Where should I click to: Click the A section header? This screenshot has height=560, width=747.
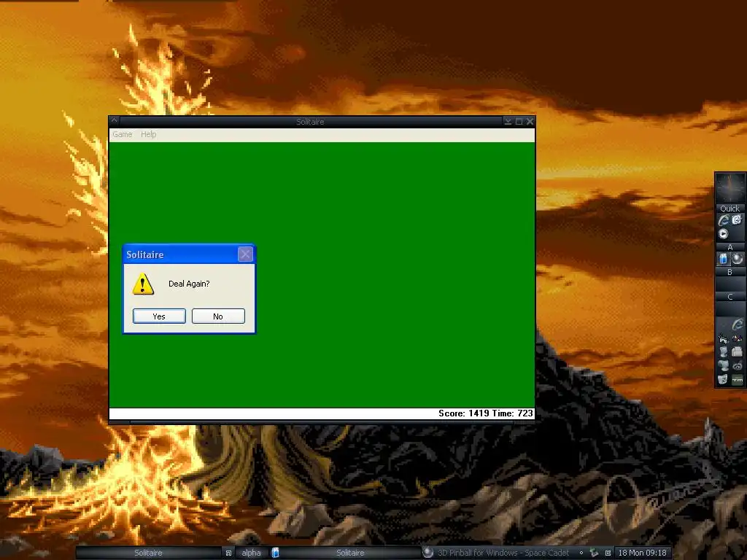729,247
